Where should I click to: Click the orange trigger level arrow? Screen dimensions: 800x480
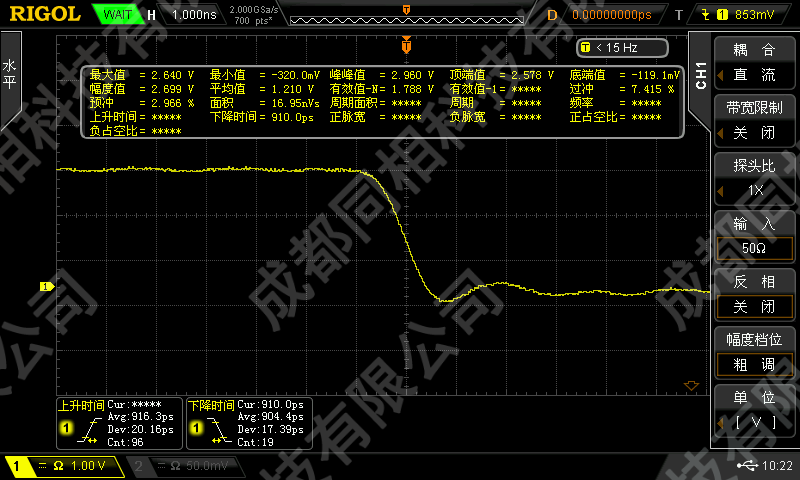click(689, 386)
